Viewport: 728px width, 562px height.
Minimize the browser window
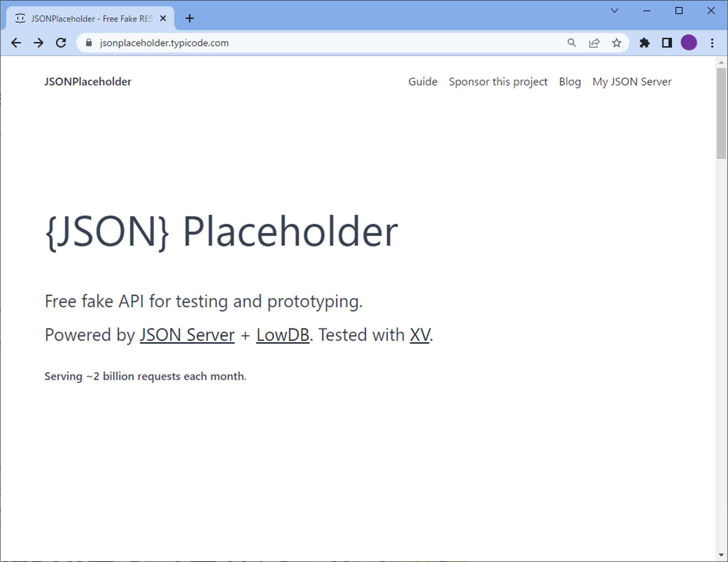[647, 11]
